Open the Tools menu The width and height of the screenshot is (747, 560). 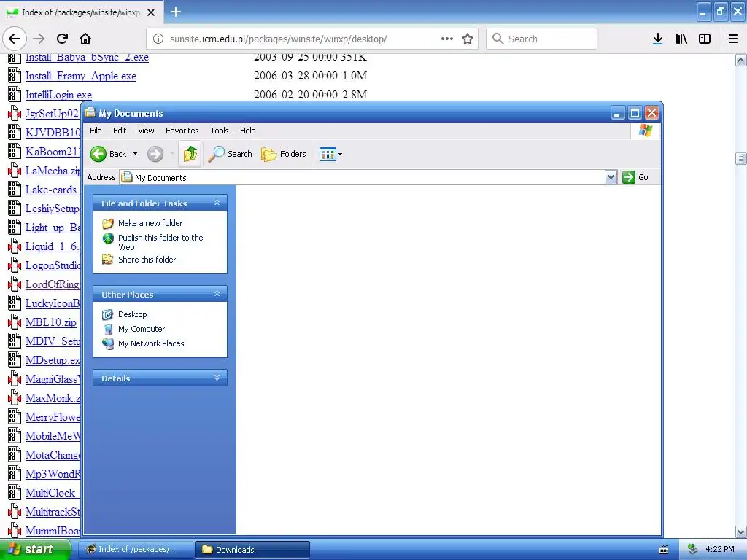point(220,131)
